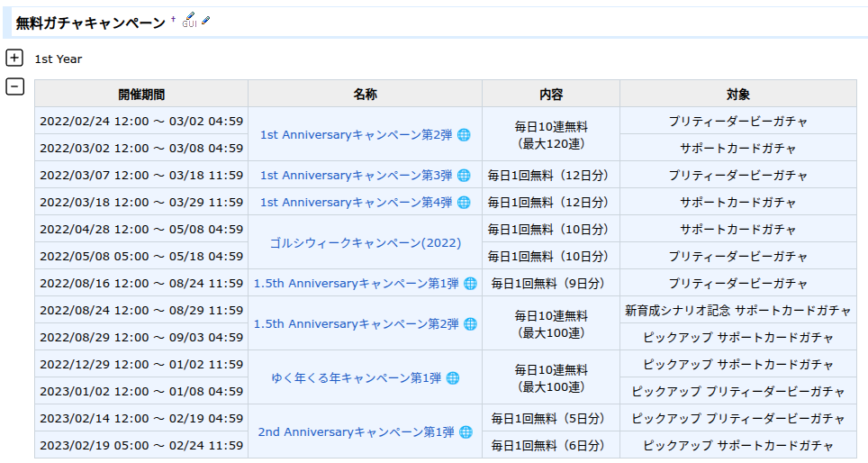Click globe icon next to 1.5th Anniversaryキャンペーン第1弾

pos(470,283)
